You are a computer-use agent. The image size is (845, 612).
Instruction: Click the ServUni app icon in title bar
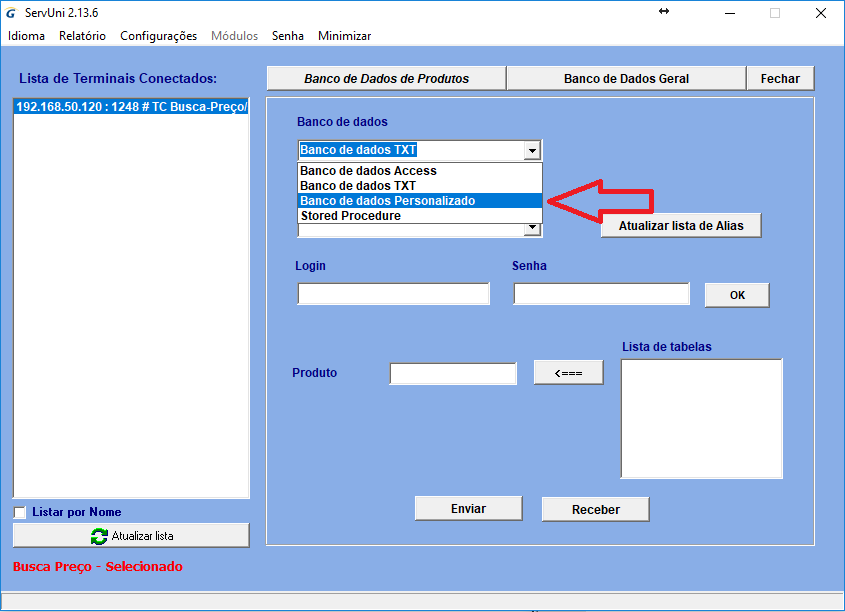point(11,13)
